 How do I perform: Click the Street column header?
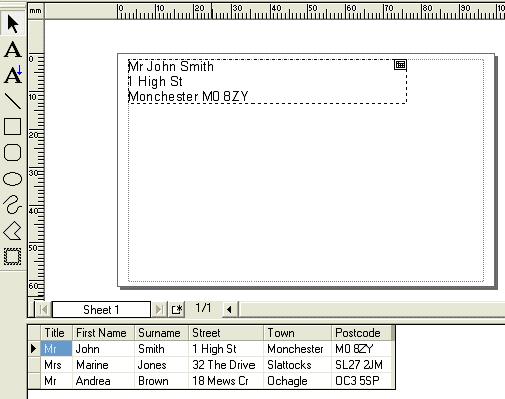(x=226, y=333)
